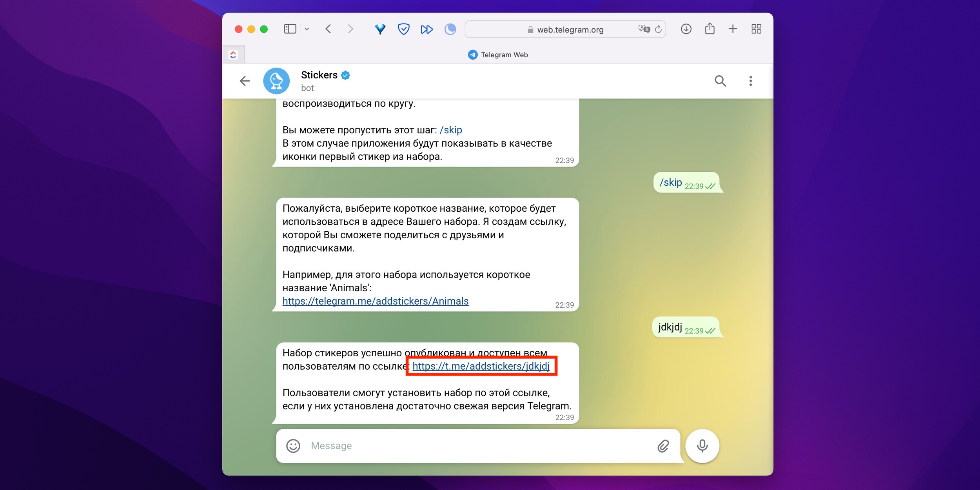Open the emoji picker smiley icon

293,446
